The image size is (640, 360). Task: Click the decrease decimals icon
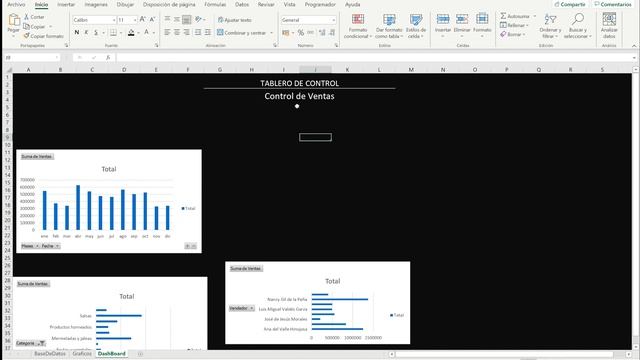pyautogui.click(x=332, y=33)
